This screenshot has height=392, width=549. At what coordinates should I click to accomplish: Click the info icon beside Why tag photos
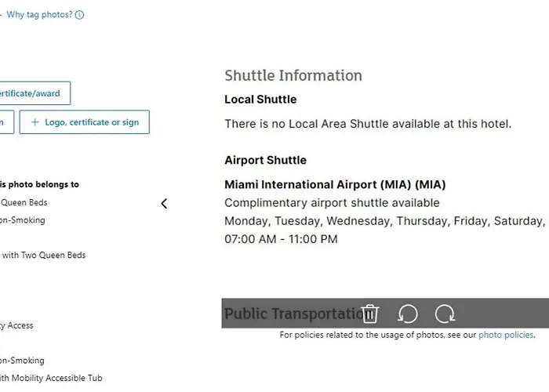click(79, 15)
